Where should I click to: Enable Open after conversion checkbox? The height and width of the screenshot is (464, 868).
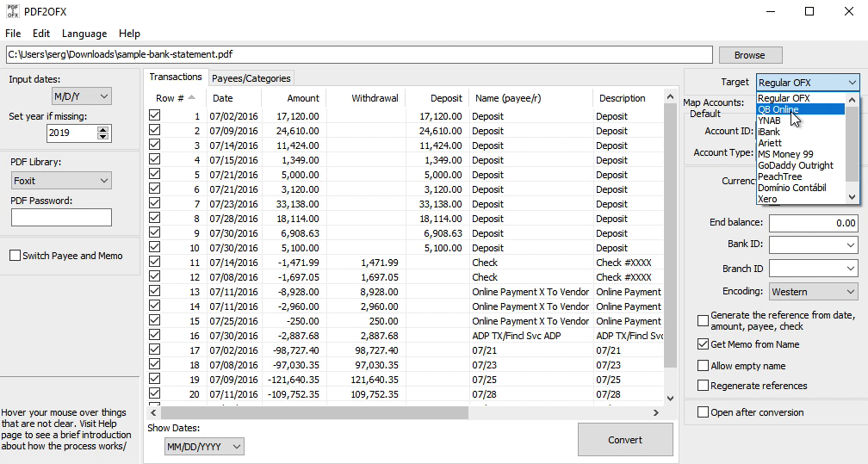pyautogui.click(x=703, y=412)
